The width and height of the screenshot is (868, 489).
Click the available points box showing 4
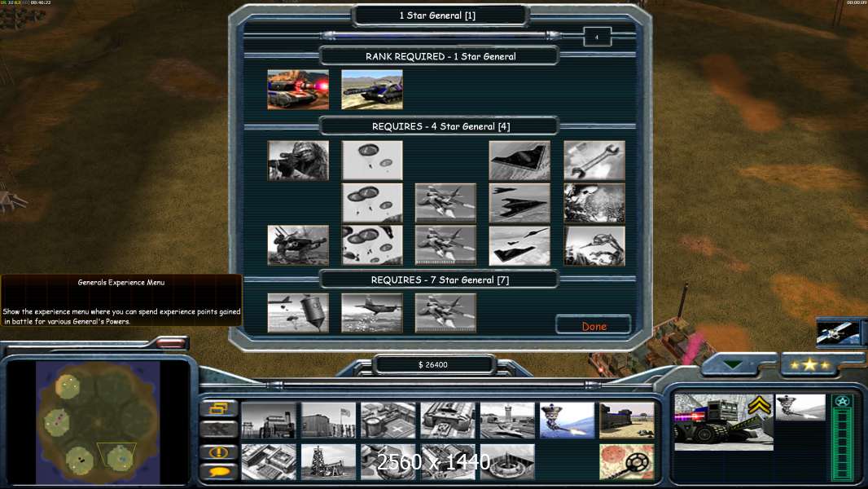(597, 37)
